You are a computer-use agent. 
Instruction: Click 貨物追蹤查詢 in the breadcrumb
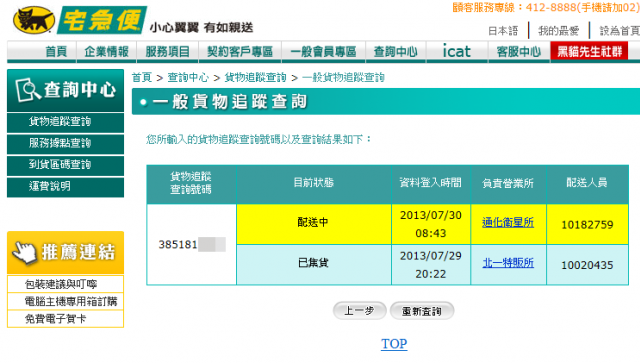point(256,78)
